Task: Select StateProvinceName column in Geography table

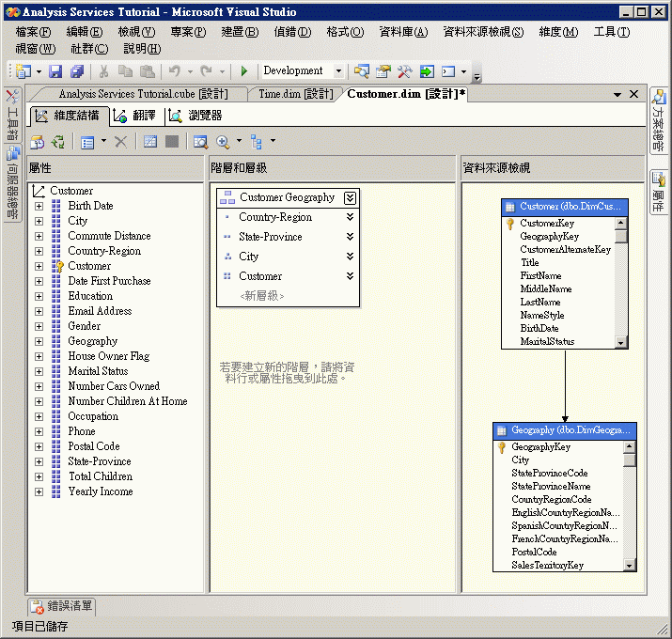Action: click(x=551, y=487)
